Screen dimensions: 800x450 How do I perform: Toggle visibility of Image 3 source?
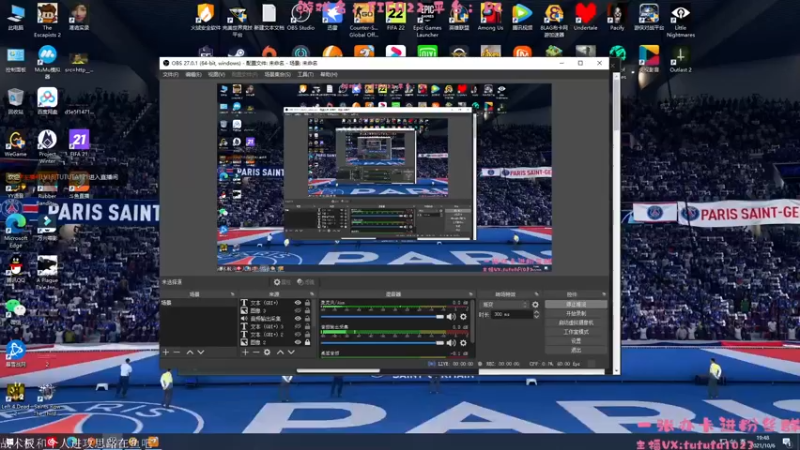[297, 310]
